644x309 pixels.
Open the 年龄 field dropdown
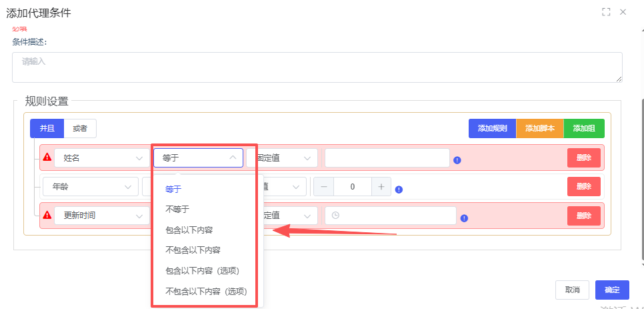[x=91, y=187]
